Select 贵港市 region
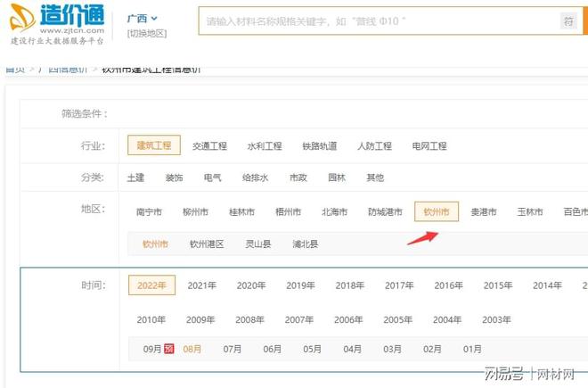Image resolution: width=588 pixels, height=388 pixels. pos(484,212)
